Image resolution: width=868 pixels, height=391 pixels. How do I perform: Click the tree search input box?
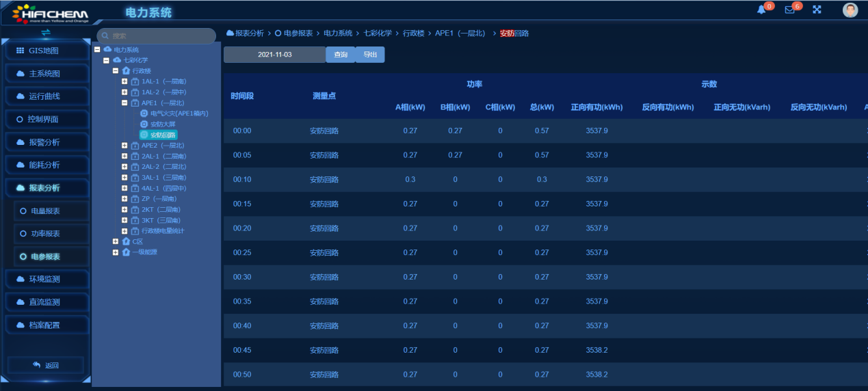pos(157,36)
